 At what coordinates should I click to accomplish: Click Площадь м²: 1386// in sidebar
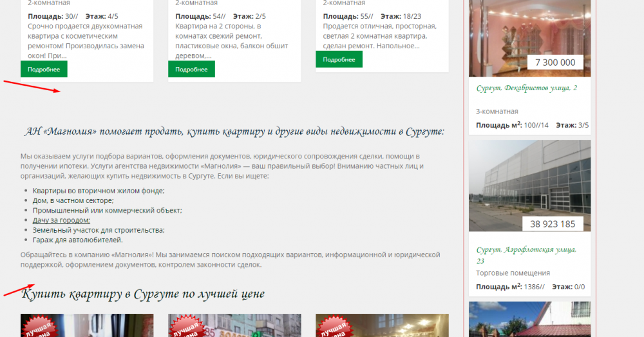tap(510, 287)
